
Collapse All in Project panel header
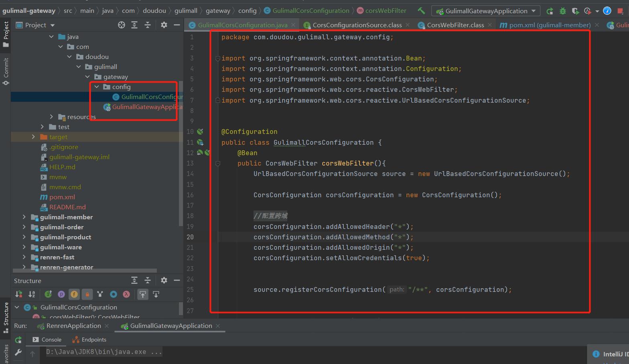(148, 25)
